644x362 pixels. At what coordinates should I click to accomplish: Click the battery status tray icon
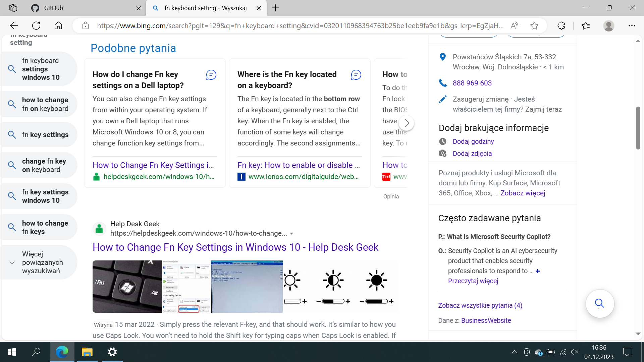[x=550, y=352]
